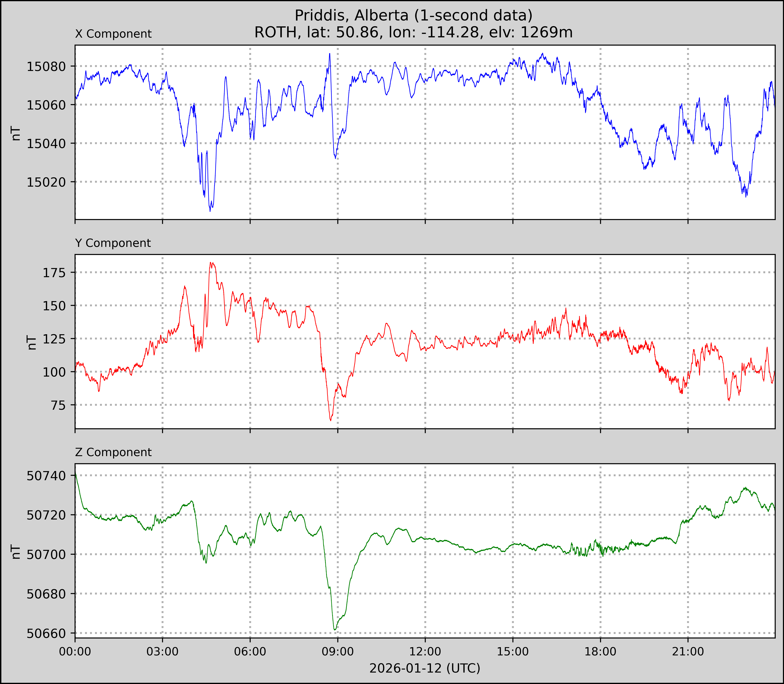Click the 'Y Component' subplot label
The width and height of the screenshot is (784, 684).
pos(113,243)
